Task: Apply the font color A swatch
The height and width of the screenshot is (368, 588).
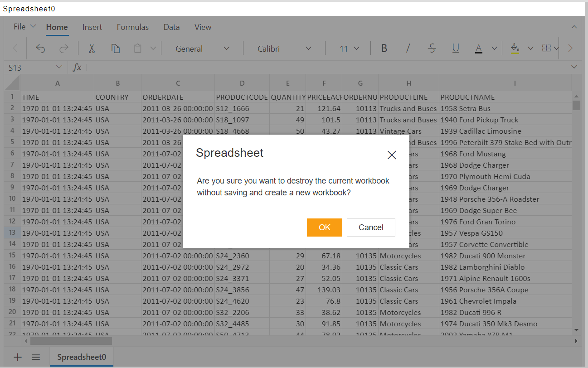Action: click(479, 48)
